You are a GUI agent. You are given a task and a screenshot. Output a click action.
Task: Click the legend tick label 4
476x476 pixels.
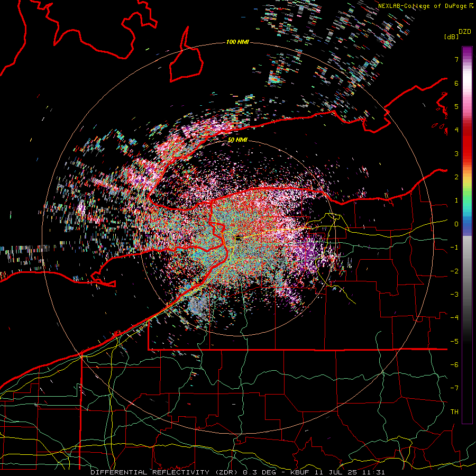click(456, 130)
